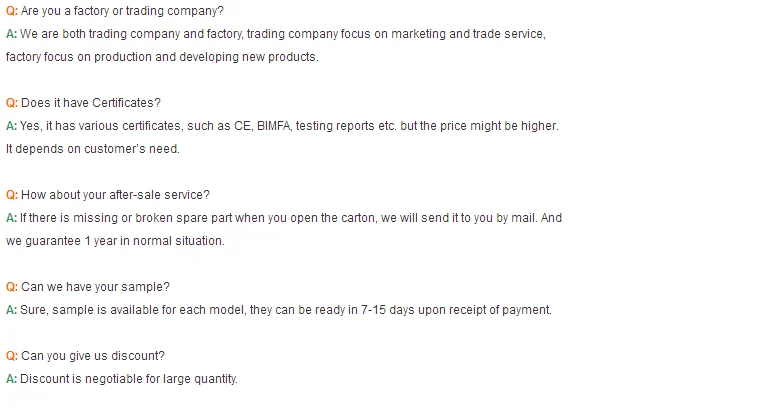Click the green 'A:' label before 'Sure, sample is available'

[12, 310]
